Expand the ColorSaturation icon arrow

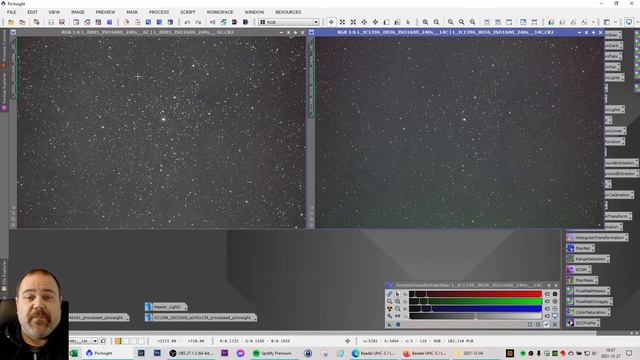(608, 312)
